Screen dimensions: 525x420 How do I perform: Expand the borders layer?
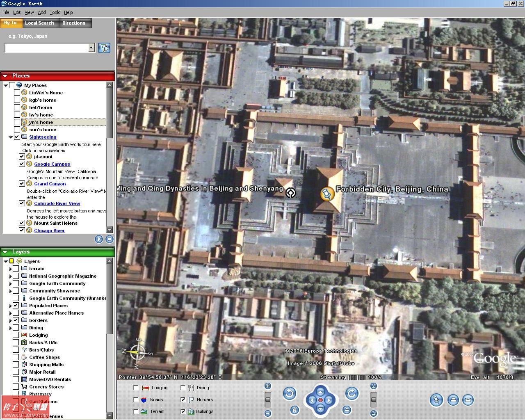pos(11,320)
